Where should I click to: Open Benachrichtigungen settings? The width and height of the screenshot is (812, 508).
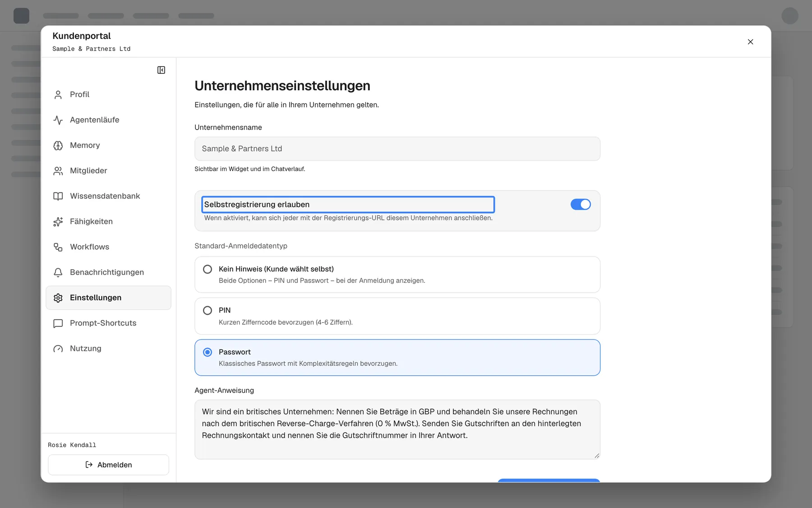coord(108,272)
